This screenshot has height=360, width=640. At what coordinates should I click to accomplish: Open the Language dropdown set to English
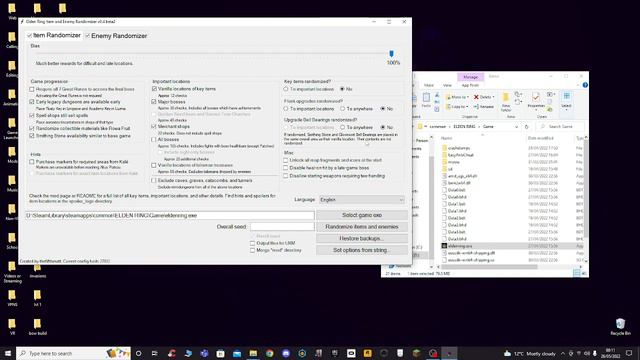[x=362, y=200]
